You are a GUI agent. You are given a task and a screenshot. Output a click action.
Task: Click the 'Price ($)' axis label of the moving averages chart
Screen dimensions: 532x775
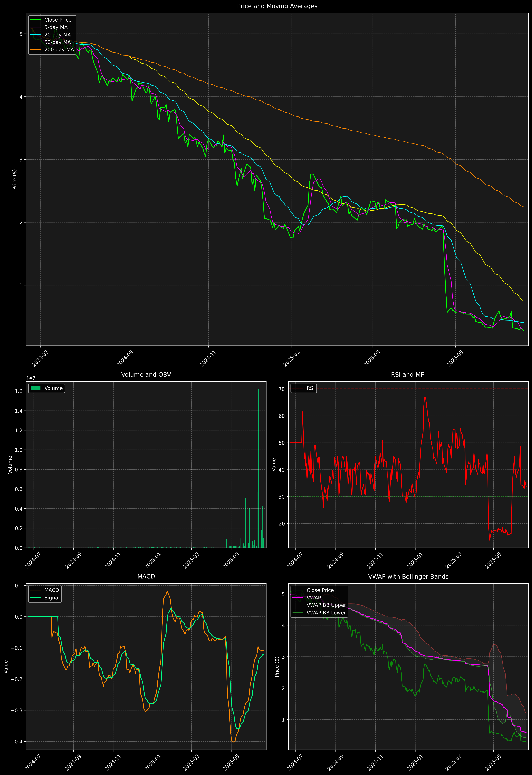coord(15,179)
